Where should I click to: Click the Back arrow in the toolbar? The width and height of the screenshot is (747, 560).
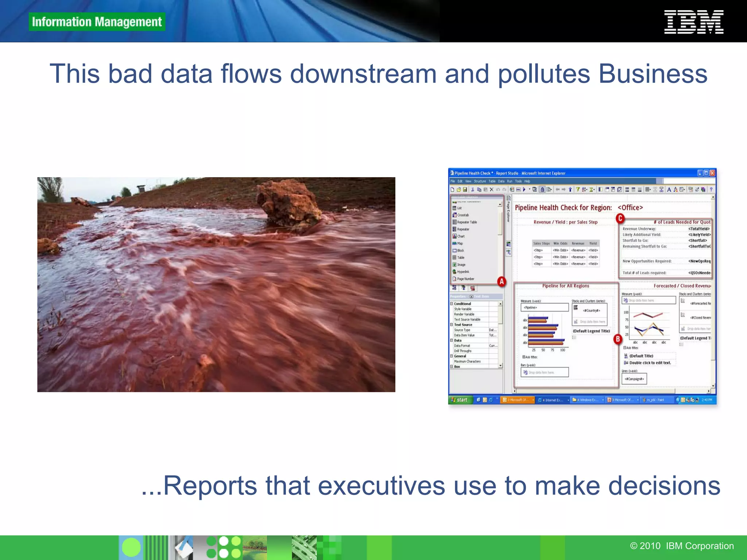pos(557,189)
